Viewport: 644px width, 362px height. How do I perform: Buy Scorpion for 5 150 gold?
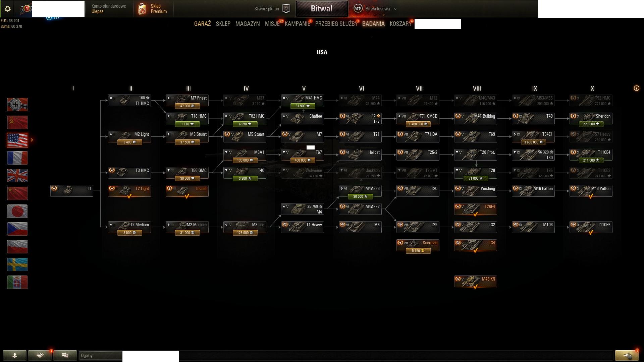(418, 251)
